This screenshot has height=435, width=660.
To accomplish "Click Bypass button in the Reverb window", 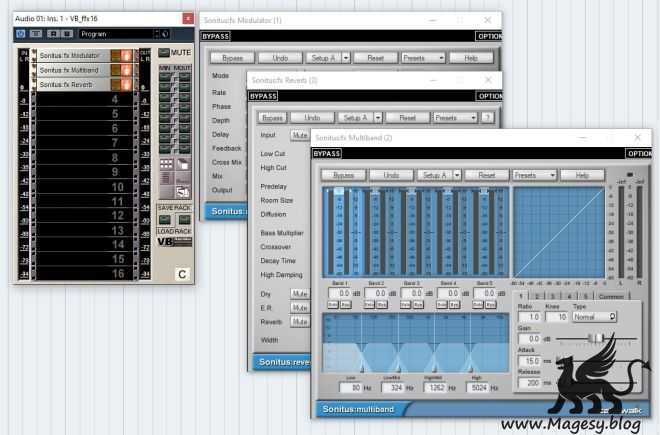I will [272, 118].
